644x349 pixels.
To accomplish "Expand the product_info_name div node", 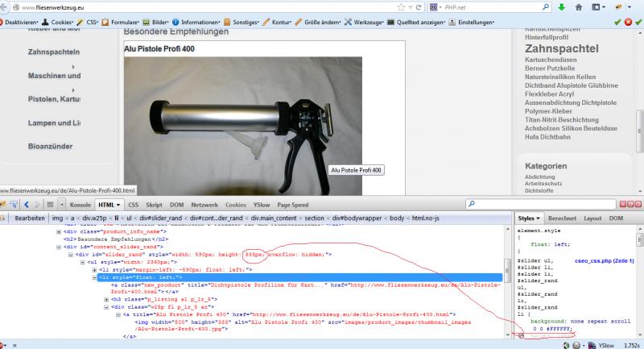I will [58, 231].
